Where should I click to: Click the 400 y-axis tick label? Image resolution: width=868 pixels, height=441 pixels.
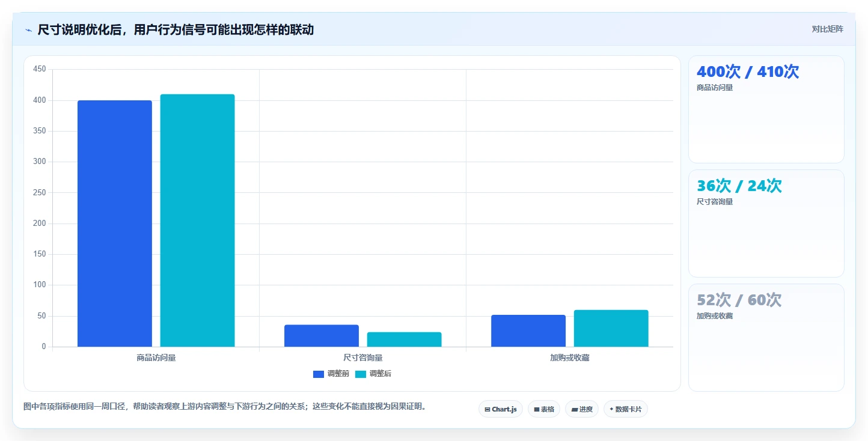[40, 100]
